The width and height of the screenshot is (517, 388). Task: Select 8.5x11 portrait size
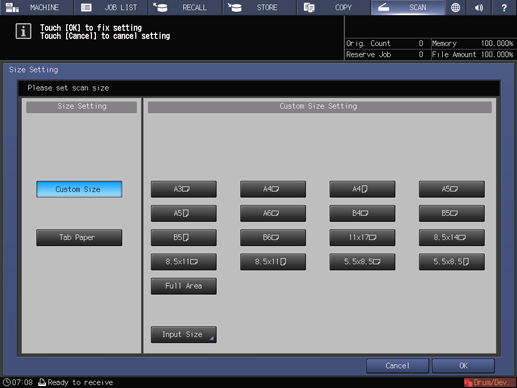273,262
